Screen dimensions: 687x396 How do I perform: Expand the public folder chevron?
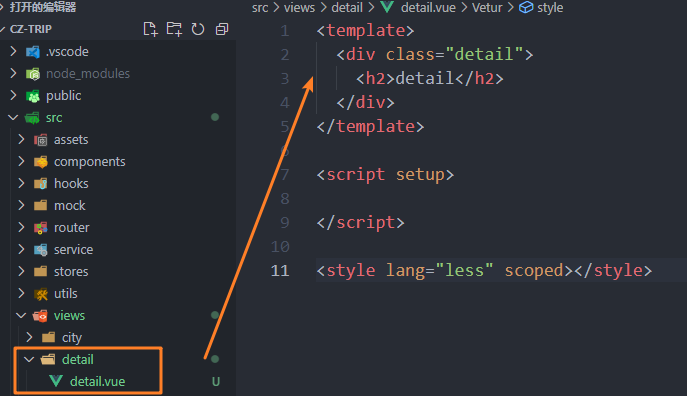13,95
